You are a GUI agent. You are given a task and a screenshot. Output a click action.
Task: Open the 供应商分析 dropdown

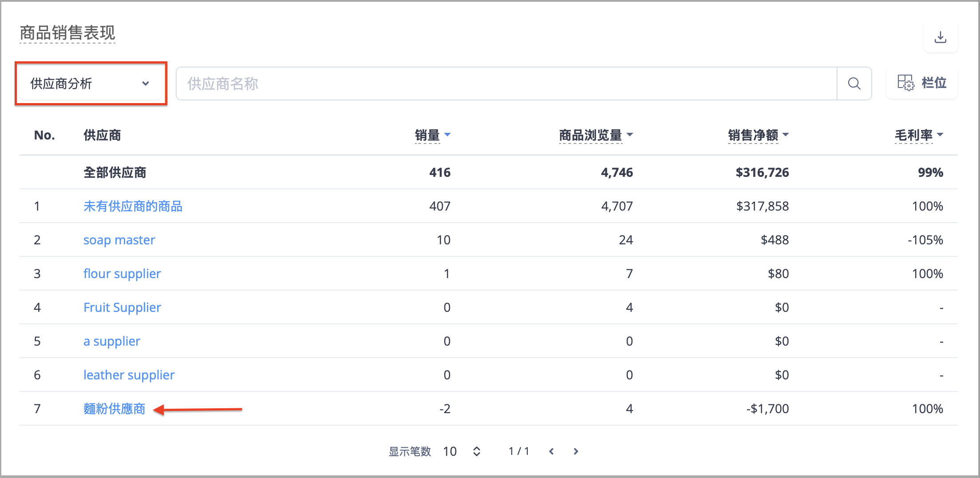[x=91, y=84]
